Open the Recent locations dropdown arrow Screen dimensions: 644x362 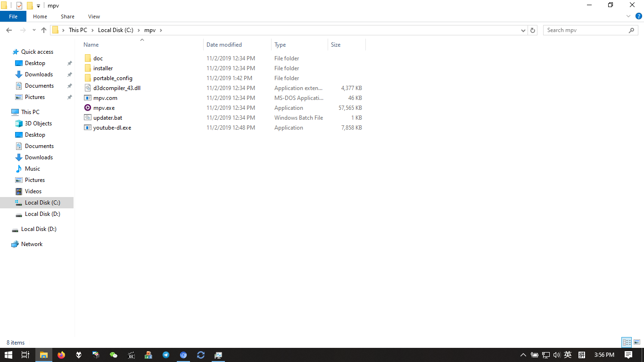(x=34, y=30)
